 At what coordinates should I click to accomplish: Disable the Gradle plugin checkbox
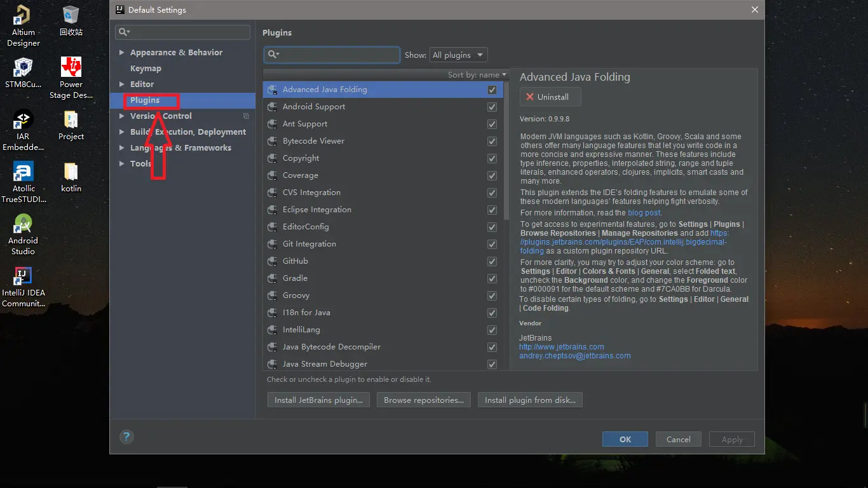click(492, 278)
